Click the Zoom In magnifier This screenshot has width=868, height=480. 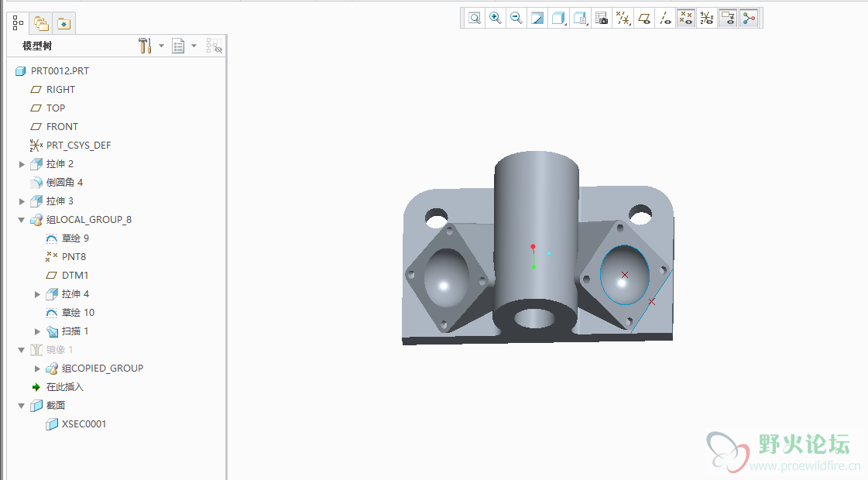coord(496,19)
